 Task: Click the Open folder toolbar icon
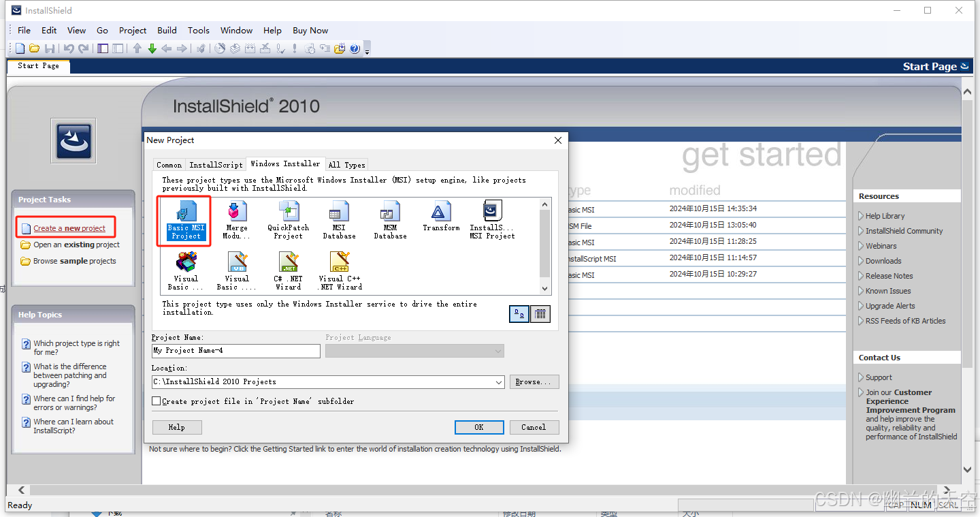point(34,48)
